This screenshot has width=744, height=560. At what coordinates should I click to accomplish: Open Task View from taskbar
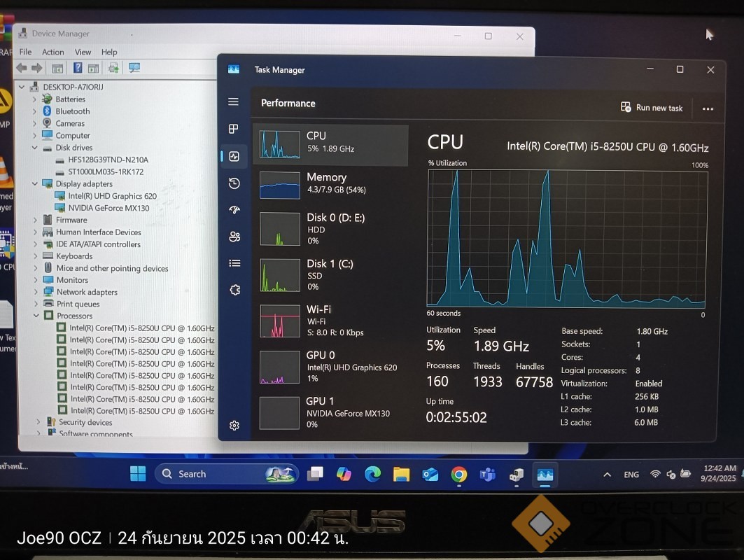315,474
